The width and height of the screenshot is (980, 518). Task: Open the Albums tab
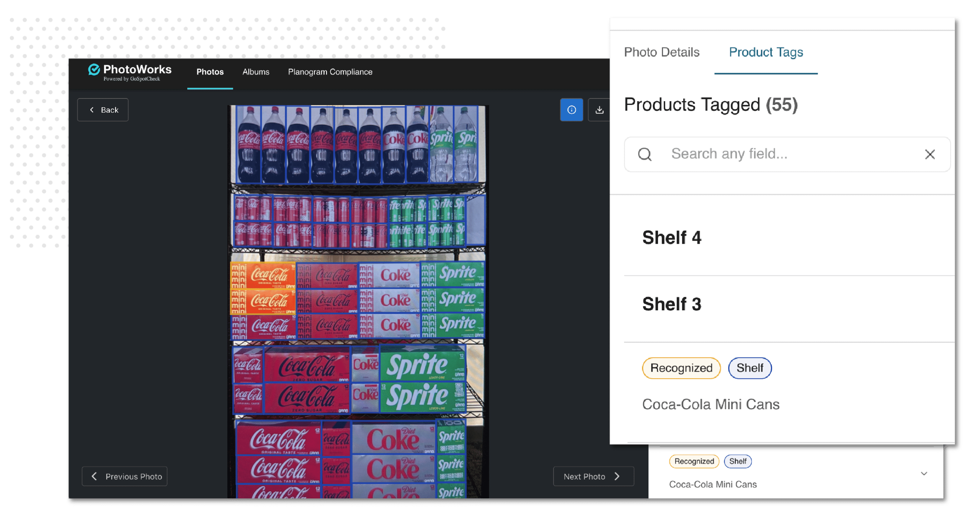256,72
